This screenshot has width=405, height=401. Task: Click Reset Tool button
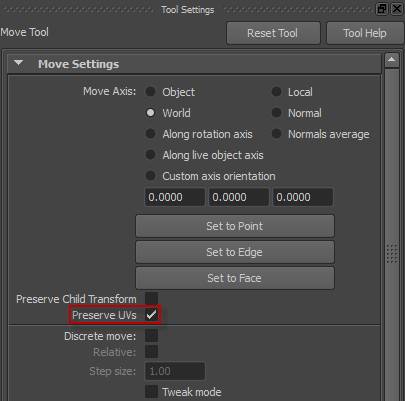point(273,33)
